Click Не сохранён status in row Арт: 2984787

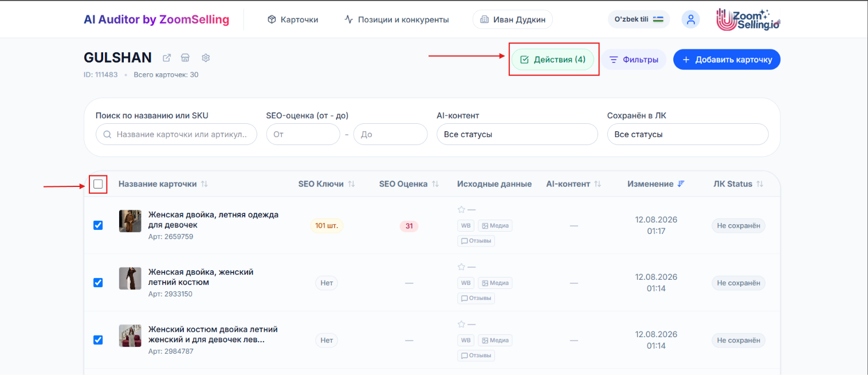tap(739, 340)
